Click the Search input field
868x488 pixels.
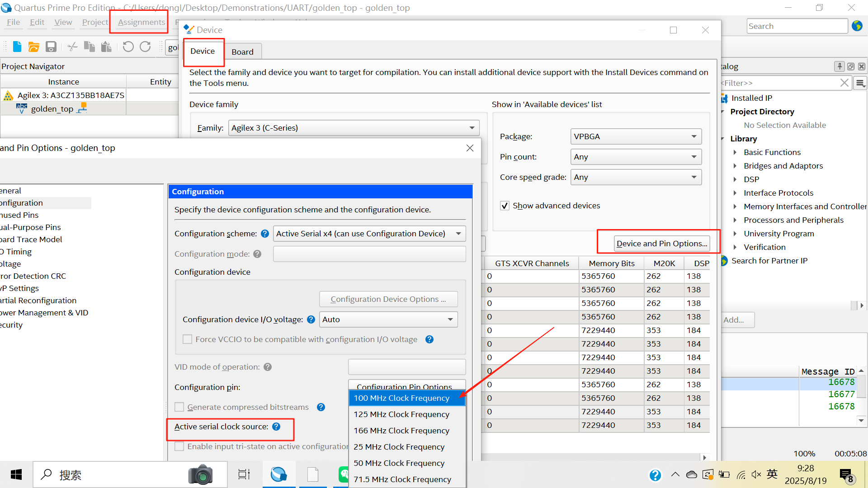[797, 26]
